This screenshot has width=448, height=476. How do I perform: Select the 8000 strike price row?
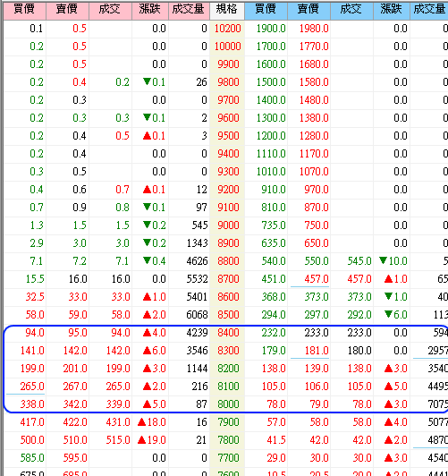[225, 404]
